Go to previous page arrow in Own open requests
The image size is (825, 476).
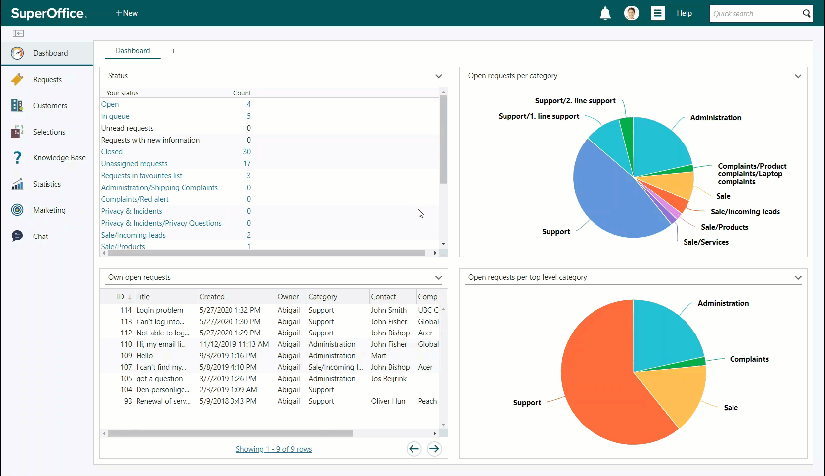pos(414,449)
